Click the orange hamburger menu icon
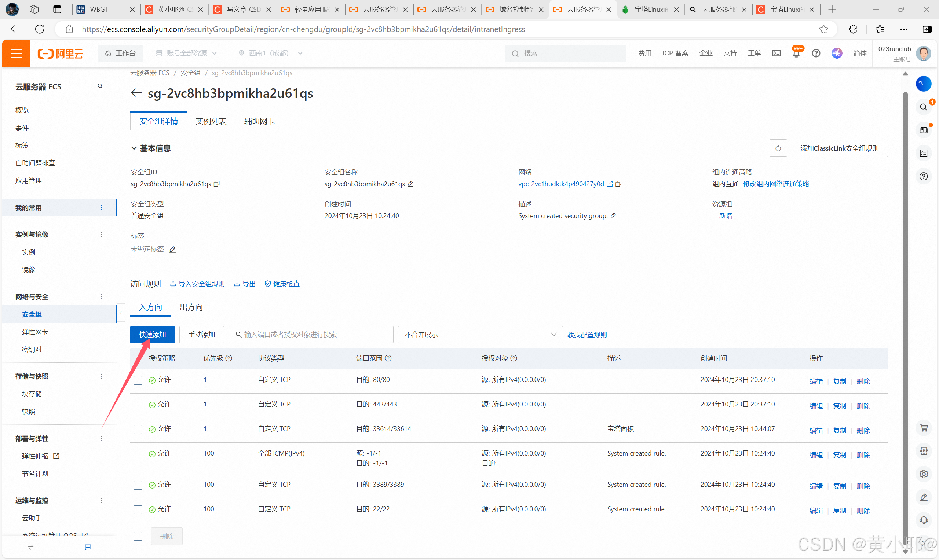The image size is (939, 560). pos(16,54)
